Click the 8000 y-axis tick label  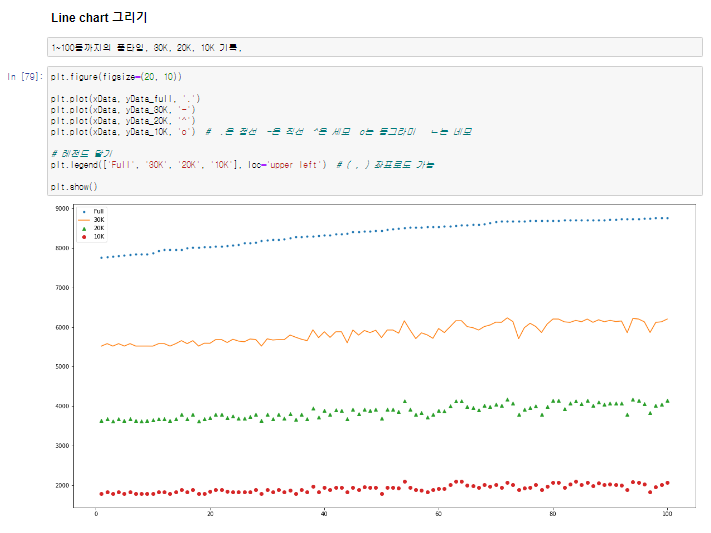pos(62,248)
